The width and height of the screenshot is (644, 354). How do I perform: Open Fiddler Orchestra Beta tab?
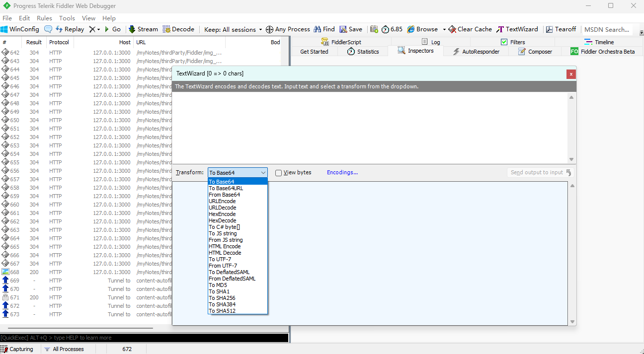[x=602, y=52]
